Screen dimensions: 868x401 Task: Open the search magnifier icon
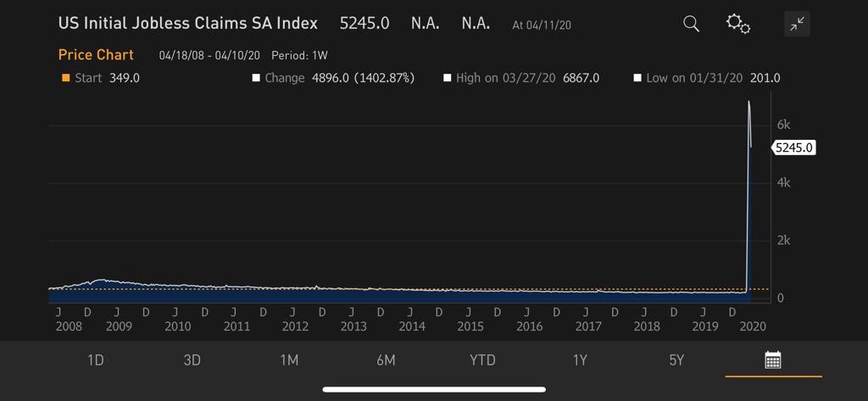(x=691, y=24)
